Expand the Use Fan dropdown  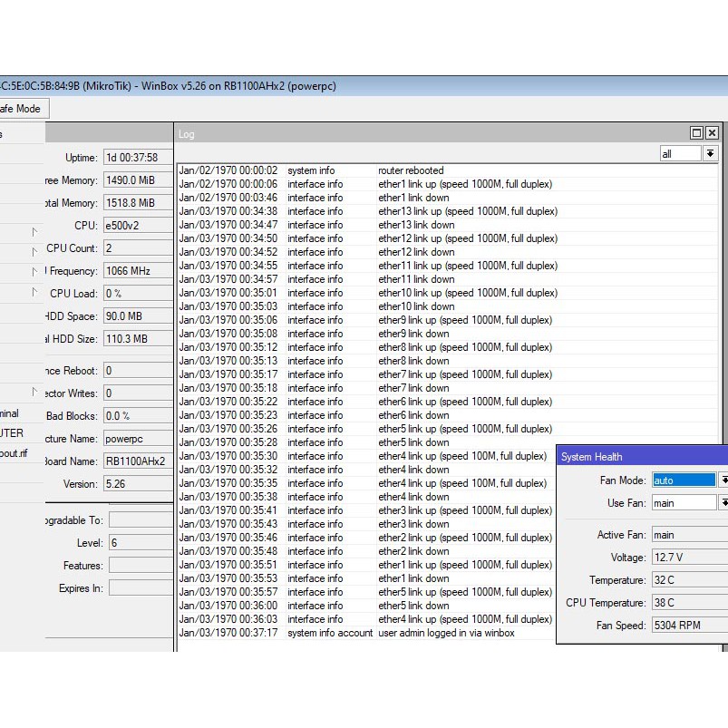723,503
